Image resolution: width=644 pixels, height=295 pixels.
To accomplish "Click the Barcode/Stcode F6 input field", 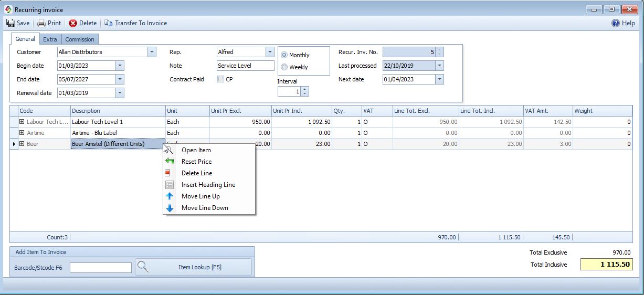I will 100,268.
